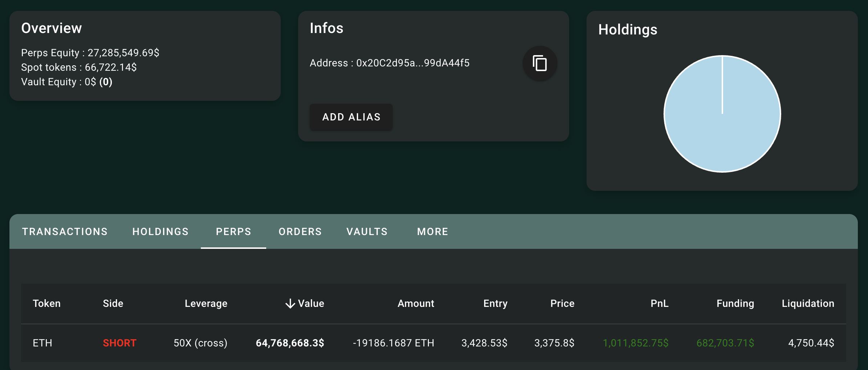Select the ETH token row cell
This screenshot has height=370, width=868.
42,343
